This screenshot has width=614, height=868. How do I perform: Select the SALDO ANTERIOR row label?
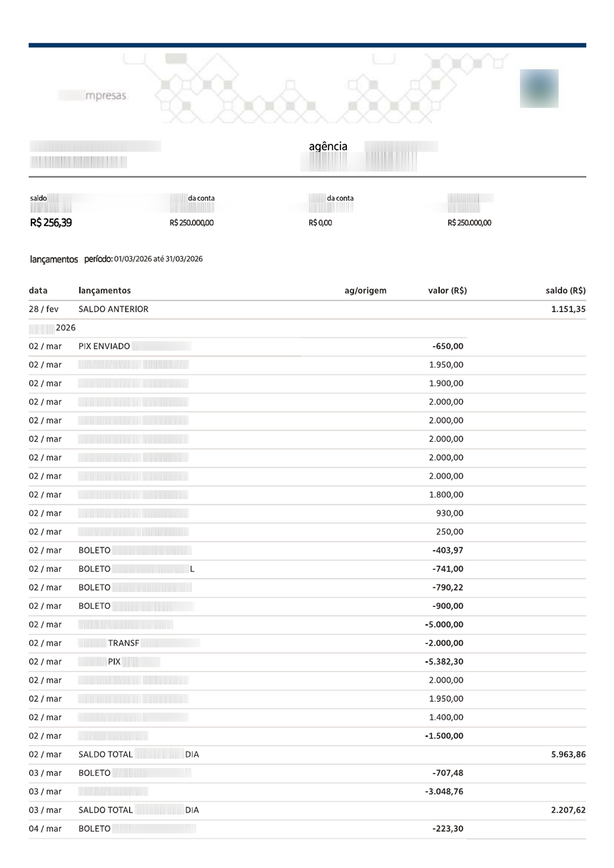pyautogui.click(x=114, y=309)
